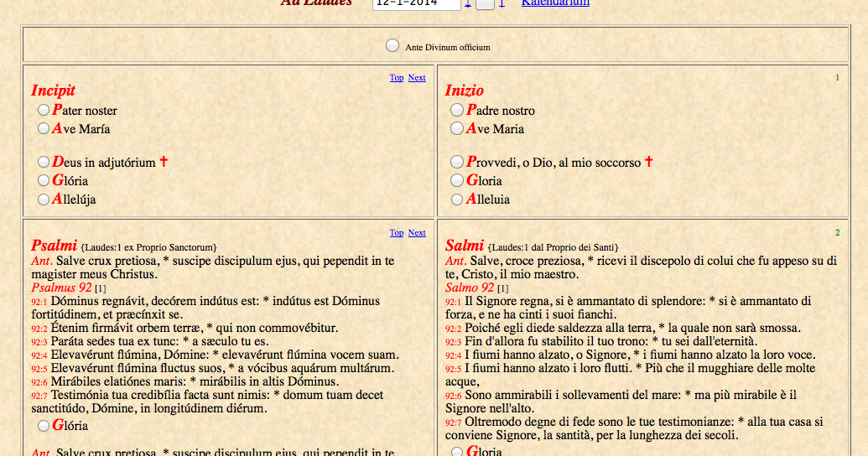Click the Psalmus 92 title

tap(61, 288)
